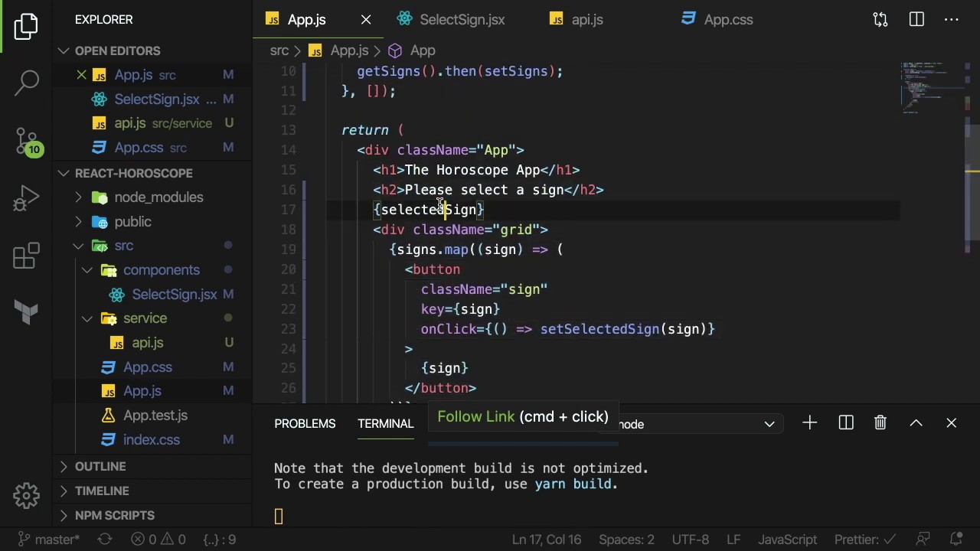The width and height of the screenshot is (980, 551).
Task: Open the Run and Debug view
Action: (27, 198)
